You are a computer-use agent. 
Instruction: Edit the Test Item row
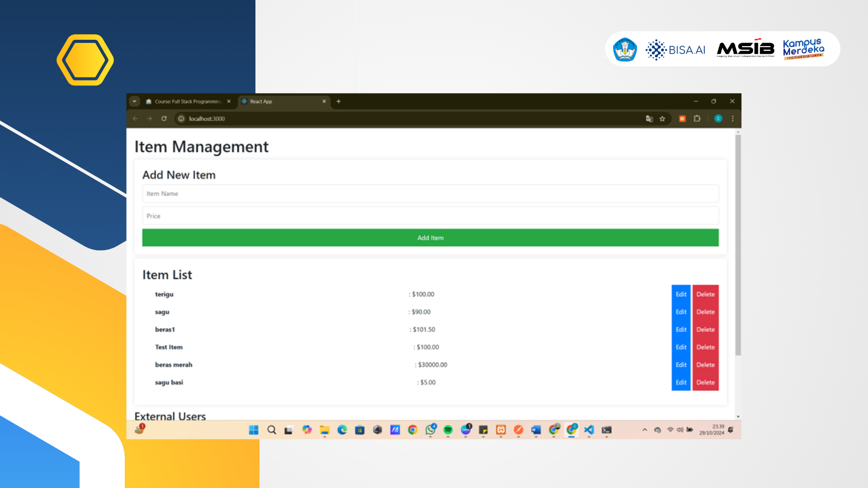coord(681,347)
